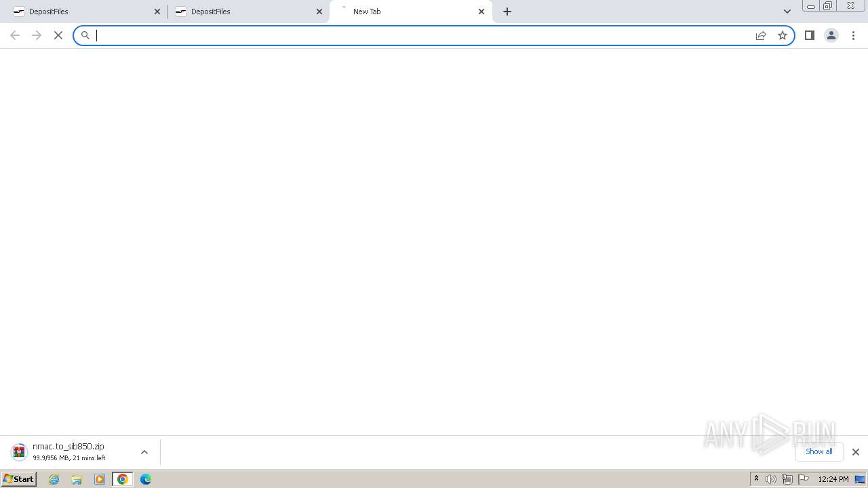Screen dimensions: 868x488
Task: Click the 12:24 PM system clock
Action: [x=833, y=479]
